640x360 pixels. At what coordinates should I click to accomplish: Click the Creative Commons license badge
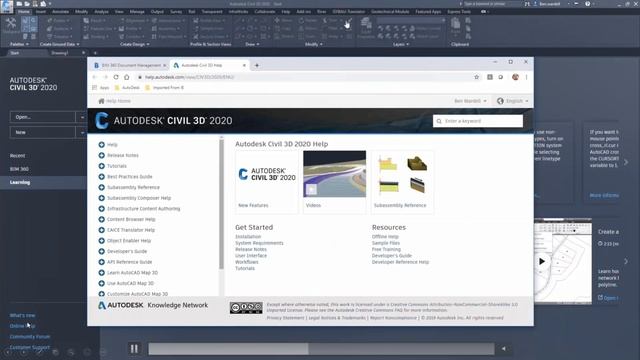tap(246, 308)
